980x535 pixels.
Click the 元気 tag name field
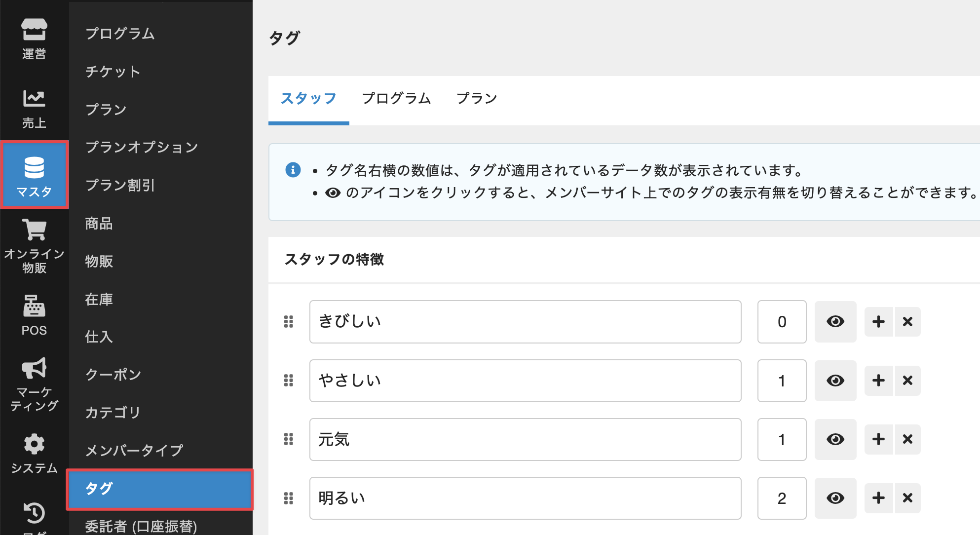[525, 439]
